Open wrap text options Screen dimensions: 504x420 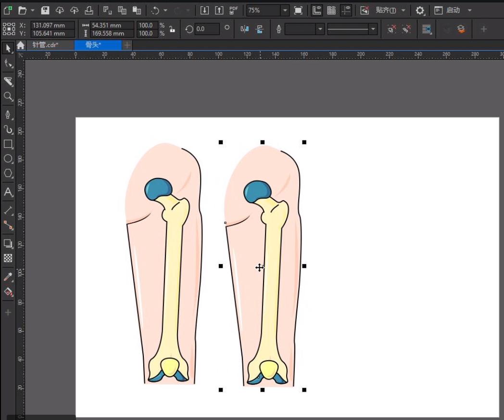(427, 29)
